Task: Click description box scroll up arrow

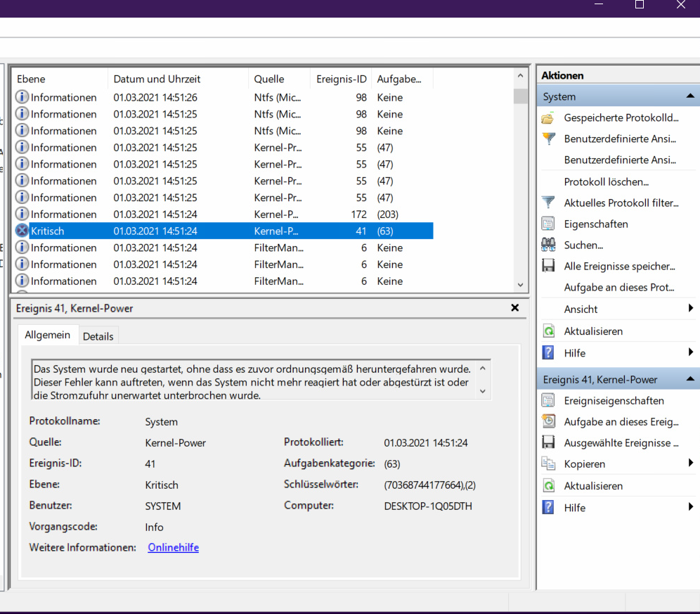Action: point(483,369)
